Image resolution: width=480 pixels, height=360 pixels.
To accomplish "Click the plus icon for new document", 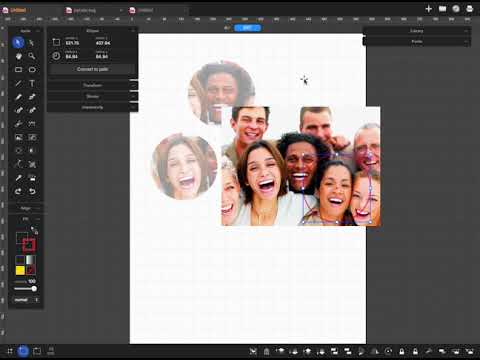I will pos(429,9).
